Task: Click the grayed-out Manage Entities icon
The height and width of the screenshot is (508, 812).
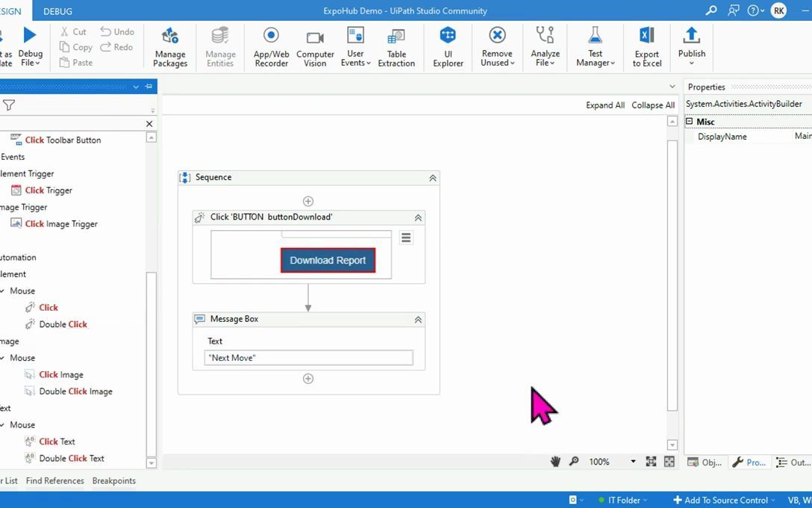Action: pos(220,36)
